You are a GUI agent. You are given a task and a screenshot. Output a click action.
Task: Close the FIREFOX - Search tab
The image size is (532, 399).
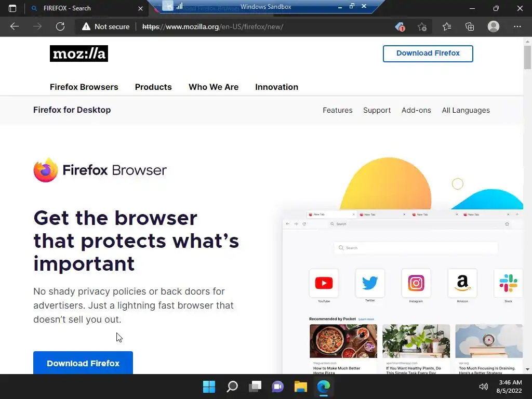coord(140,8)
